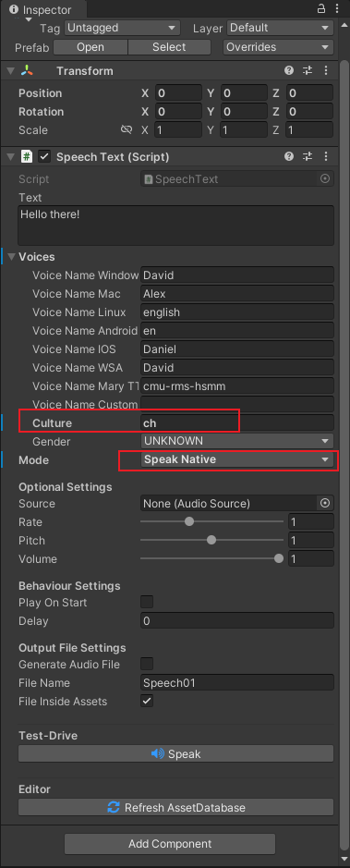Open Transform component help icon
Viewport: 350px width, 868px height.
[289, 71]
